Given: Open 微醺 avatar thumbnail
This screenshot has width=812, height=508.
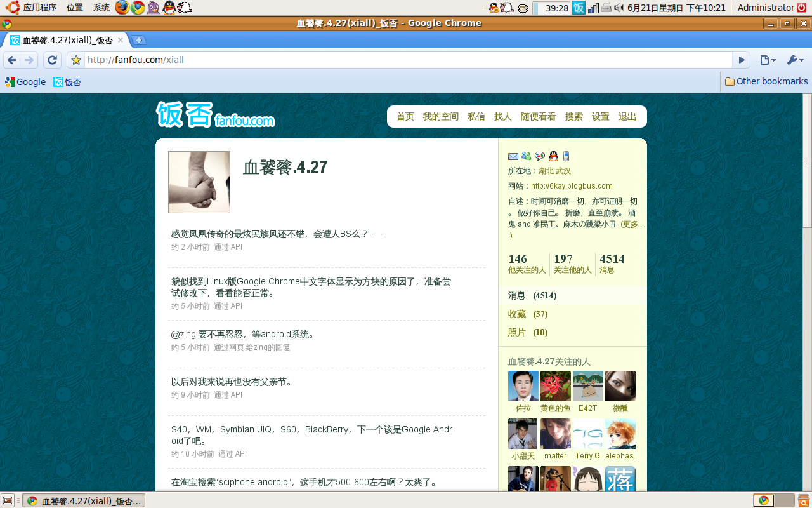Looking at the screenshot, I should (620, 386).
